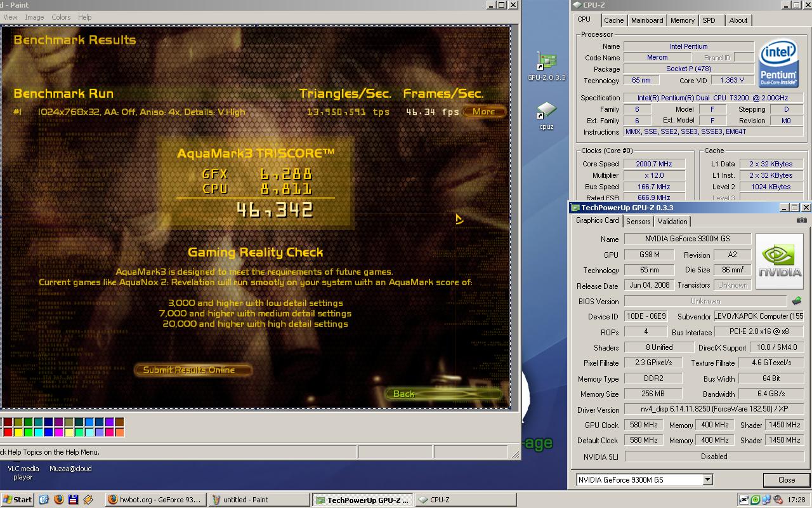Pick the yellow color swatch in Paint
Screen dimensions: 812x508
(18, 432)
